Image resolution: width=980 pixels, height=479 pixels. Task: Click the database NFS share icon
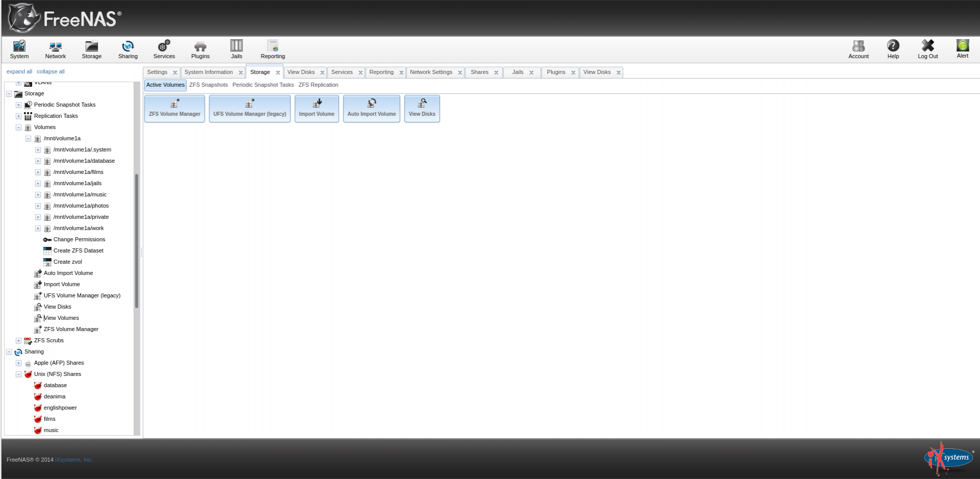(38, 386)
